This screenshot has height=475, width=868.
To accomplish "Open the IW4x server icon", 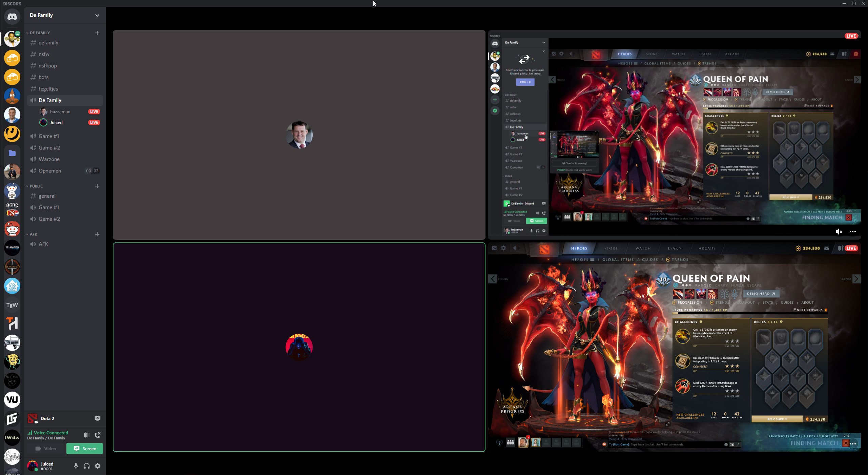I will point(12,438).
